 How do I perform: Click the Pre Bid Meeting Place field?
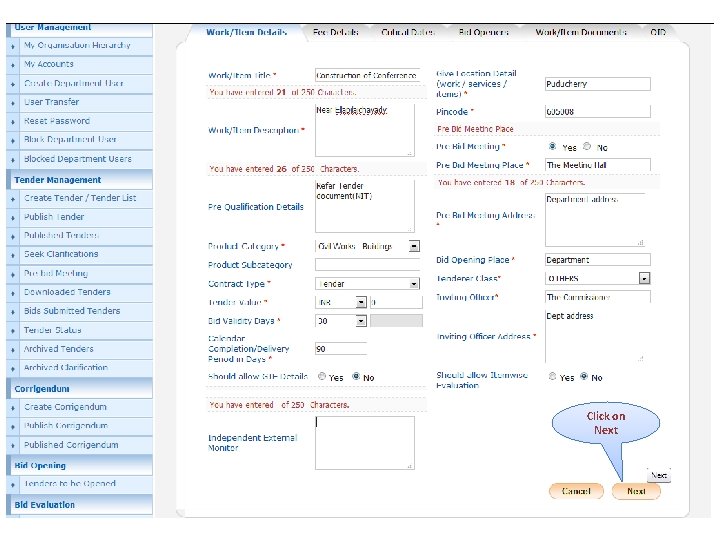(x=597, y=165)
